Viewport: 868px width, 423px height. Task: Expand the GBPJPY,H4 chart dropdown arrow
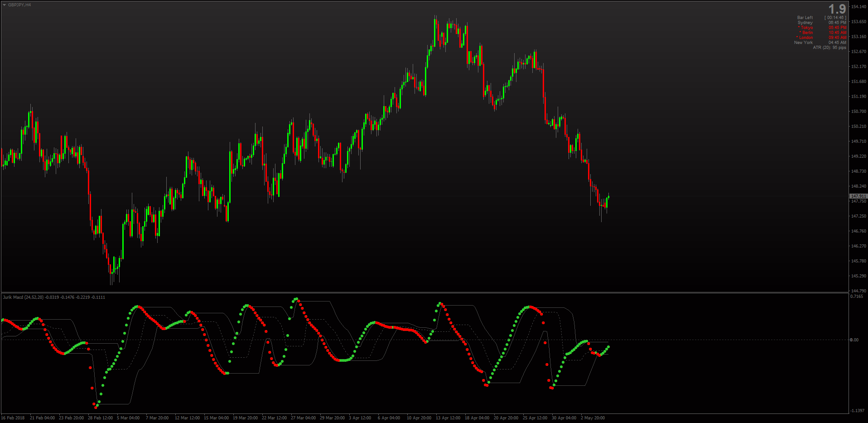coord(4,5)
